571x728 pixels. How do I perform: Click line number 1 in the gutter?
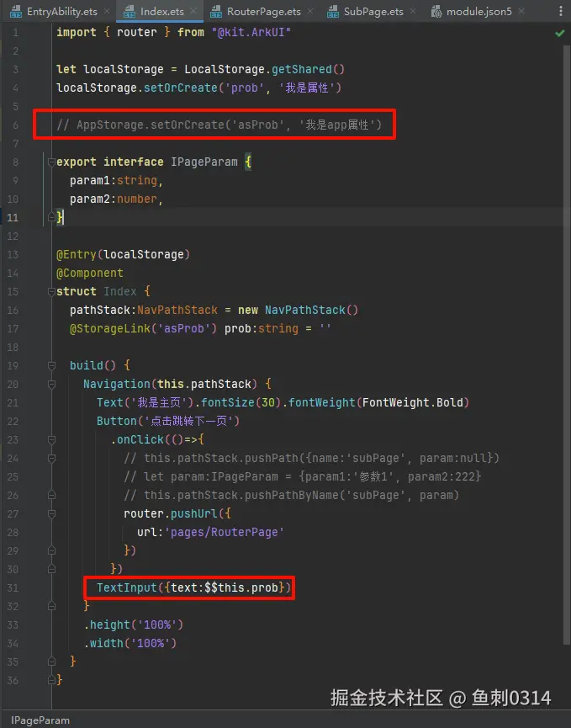coord(16,33)
